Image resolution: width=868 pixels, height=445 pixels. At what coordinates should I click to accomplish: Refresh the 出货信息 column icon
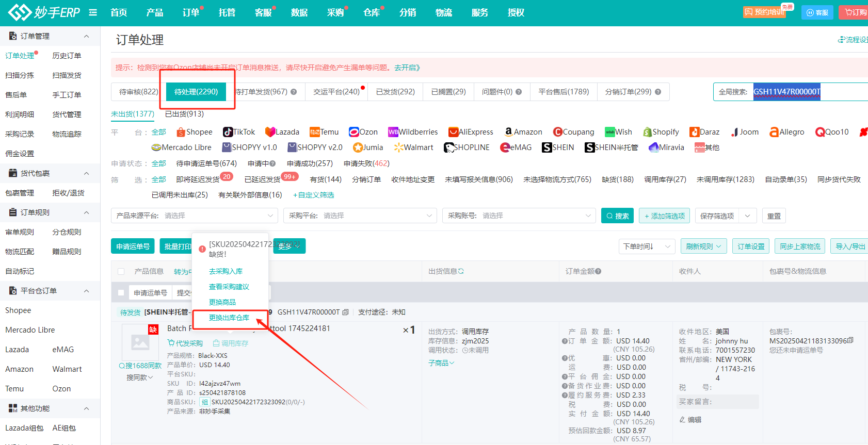(461, 271)
